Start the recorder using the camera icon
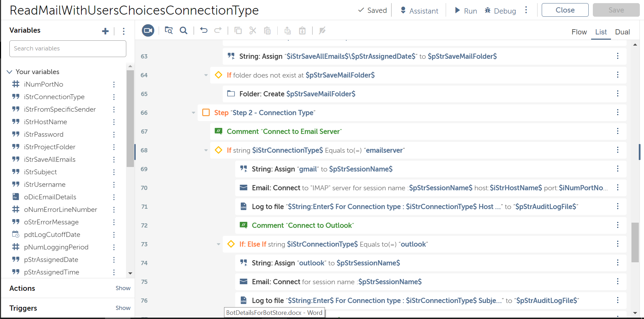 (148, 31)
